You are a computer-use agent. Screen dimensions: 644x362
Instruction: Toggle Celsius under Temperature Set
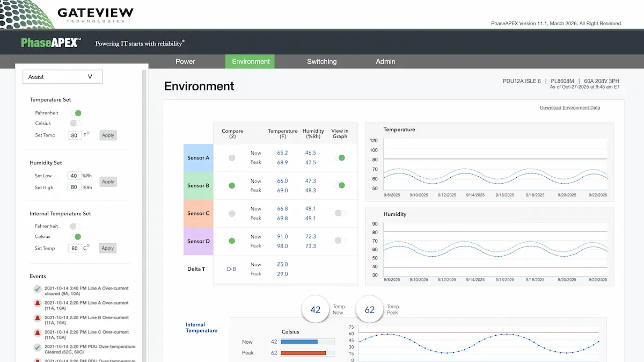point(76,124)
